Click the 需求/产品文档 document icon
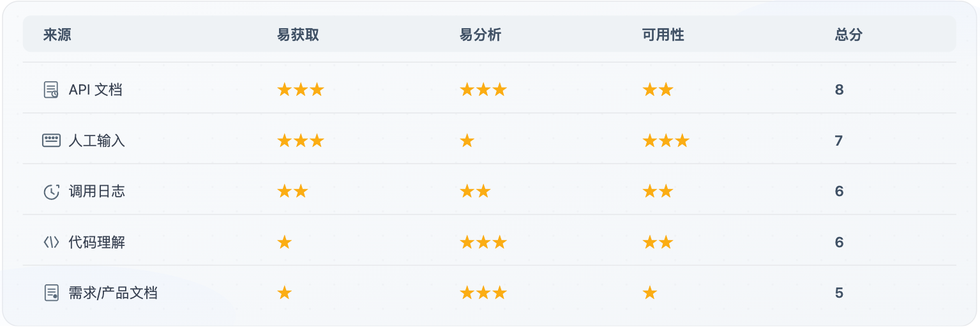Image resolution: width=980 pixels, height=329 pixels. pos(51,293)
